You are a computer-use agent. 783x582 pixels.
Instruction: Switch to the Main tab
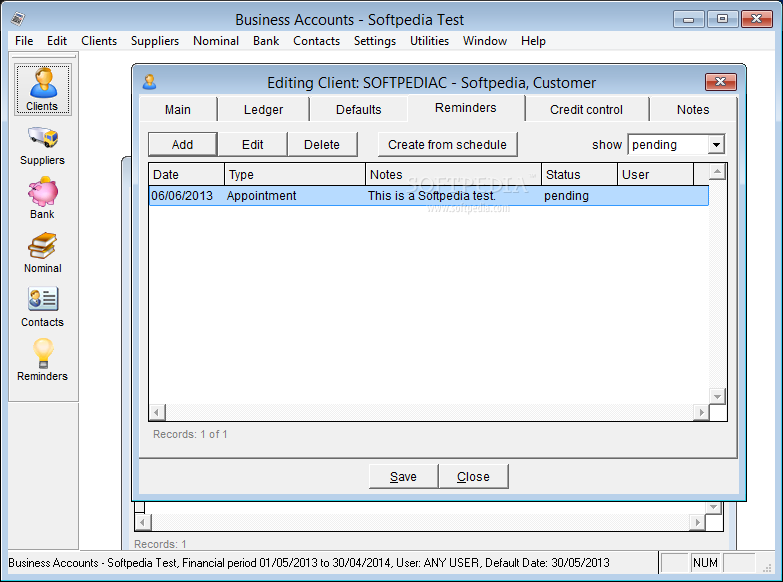pyautogui.click(x=178, y=109)
